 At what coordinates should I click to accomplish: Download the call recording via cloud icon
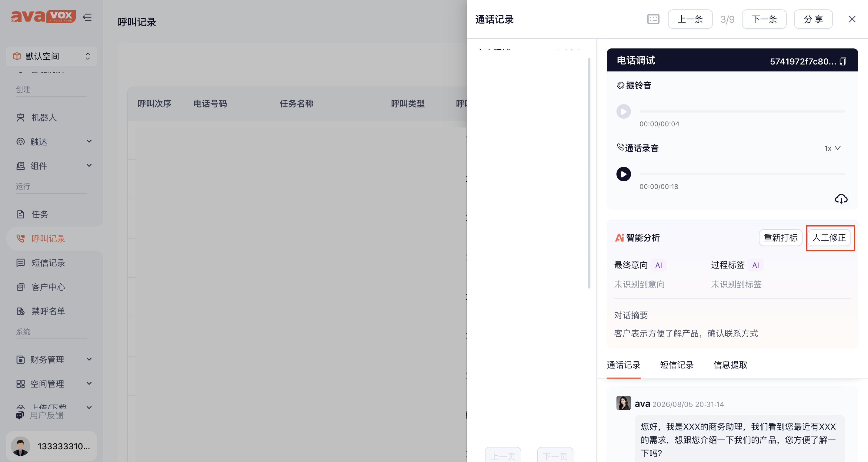(x=841, y=199)
